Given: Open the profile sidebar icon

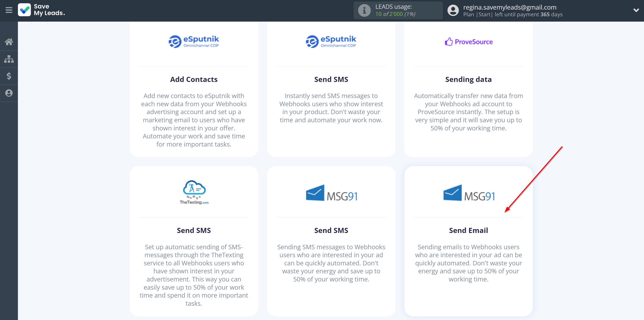Looking at the screenshot, I should tap(9, 93).
